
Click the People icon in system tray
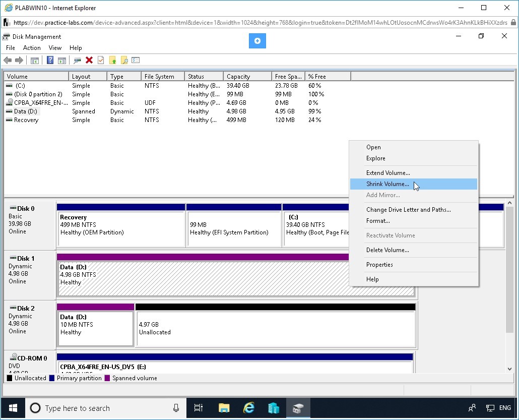[472, 408]
